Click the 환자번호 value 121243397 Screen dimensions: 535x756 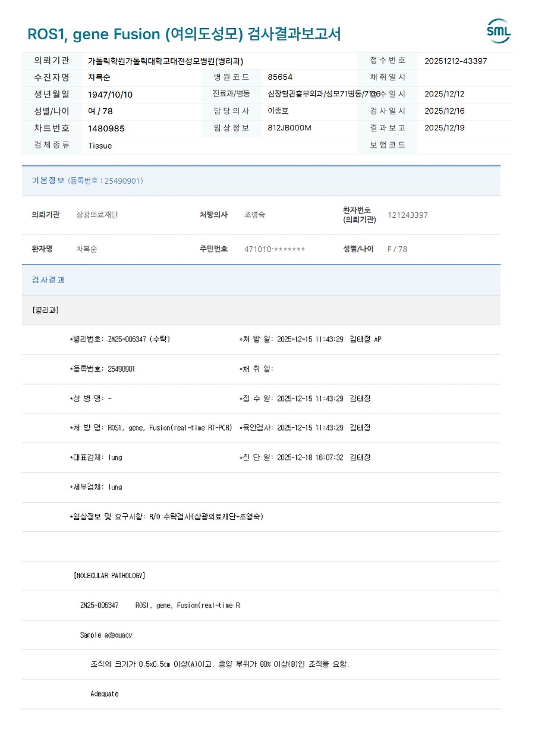[x=408, y=215]
